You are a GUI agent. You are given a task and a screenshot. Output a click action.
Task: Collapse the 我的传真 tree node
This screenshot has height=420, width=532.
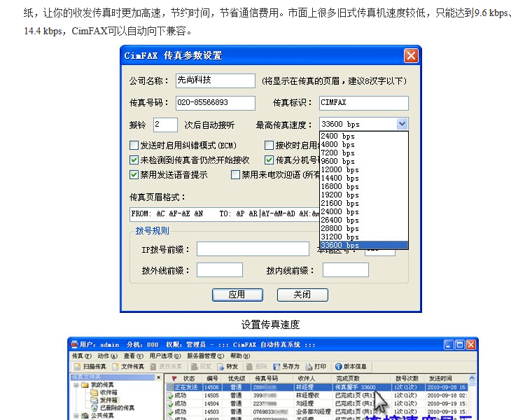[x=76, y=385]
